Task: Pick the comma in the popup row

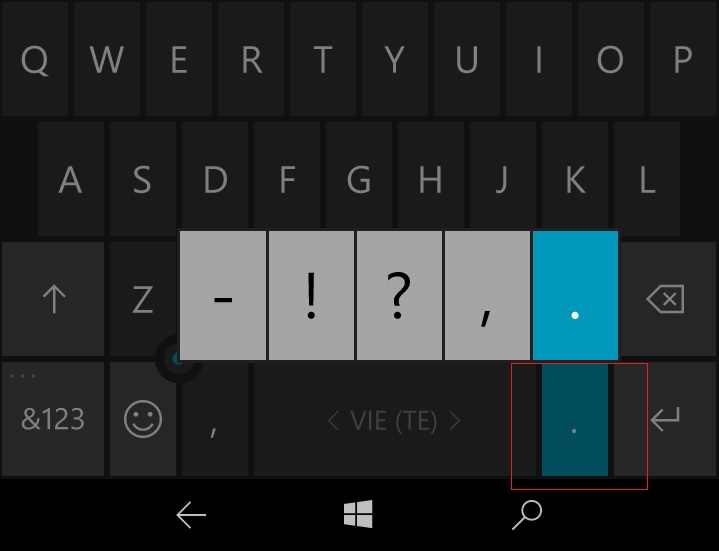Action: pyautogui.click(x=487, y=295)
